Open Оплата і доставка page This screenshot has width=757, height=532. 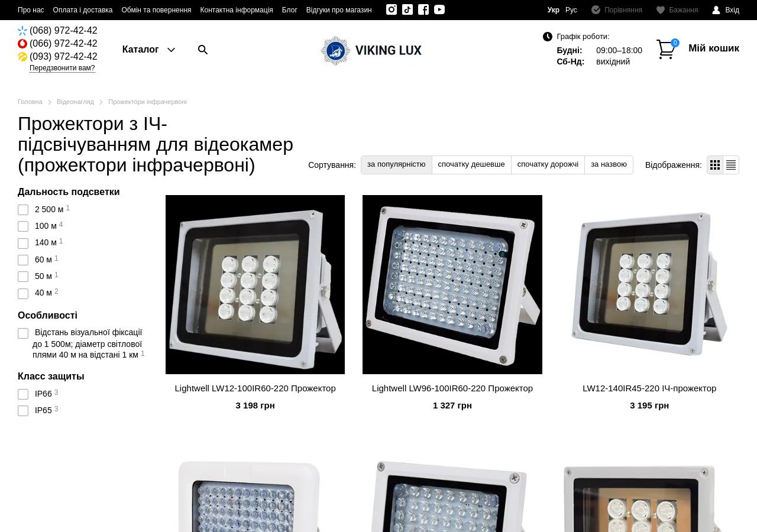[x=83, y=10]
